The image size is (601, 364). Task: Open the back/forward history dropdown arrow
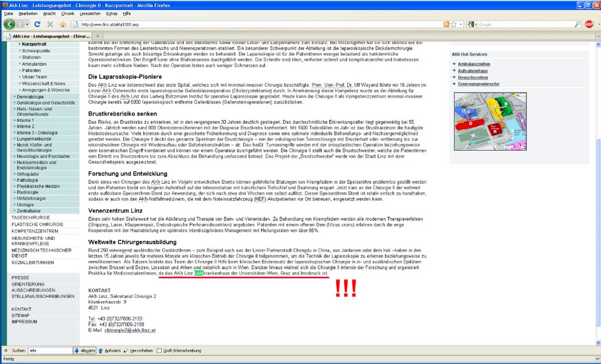point(28,24)
